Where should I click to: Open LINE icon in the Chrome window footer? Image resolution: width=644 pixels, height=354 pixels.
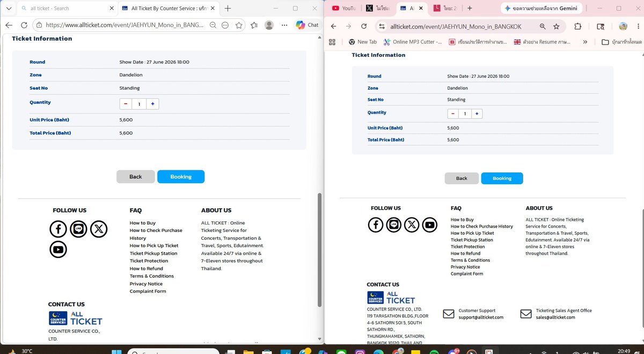(x=394, y=225)
